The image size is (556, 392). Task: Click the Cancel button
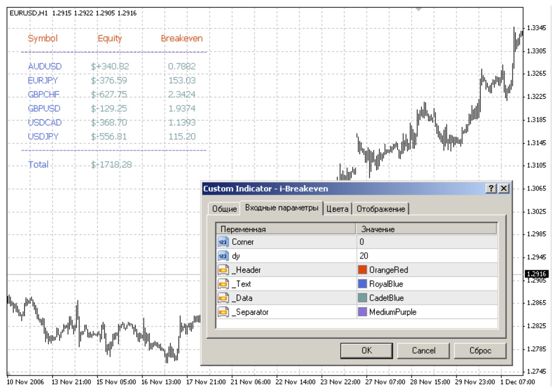423,350
